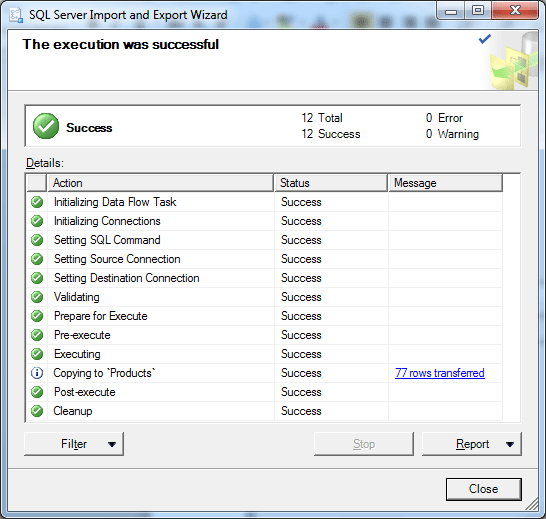This screenshot has height=519, width=546.
Task: Click the status icon for Setting Source Connection
Action: click(37, 259)
